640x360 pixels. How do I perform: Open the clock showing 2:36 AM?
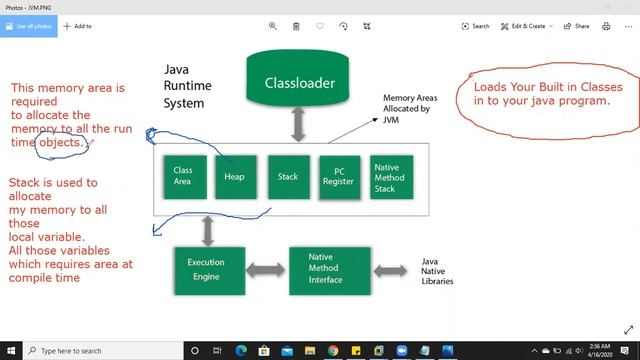[x=600, y=351]
